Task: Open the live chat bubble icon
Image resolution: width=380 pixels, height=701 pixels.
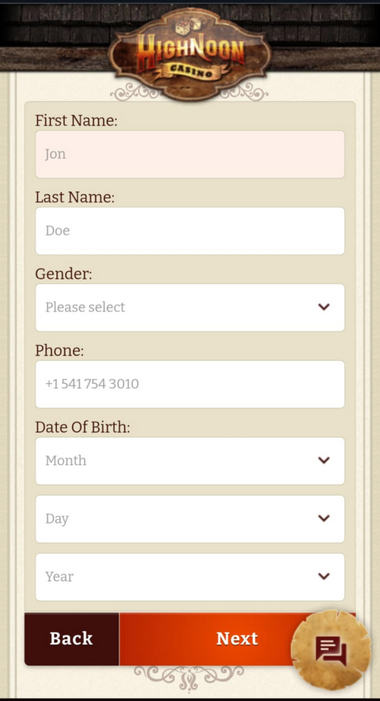Action: (331, 650)
